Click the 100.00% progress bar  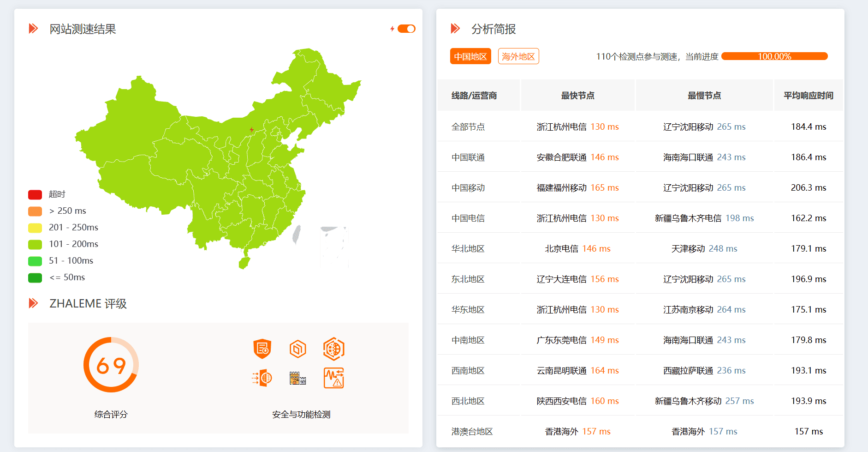tap(774, 56)
